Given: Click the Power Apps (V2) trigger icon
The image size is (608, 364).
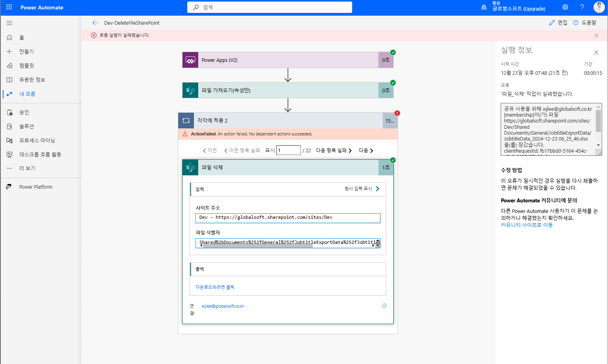Looking at the screenshot, I should [x=190, y=60].
